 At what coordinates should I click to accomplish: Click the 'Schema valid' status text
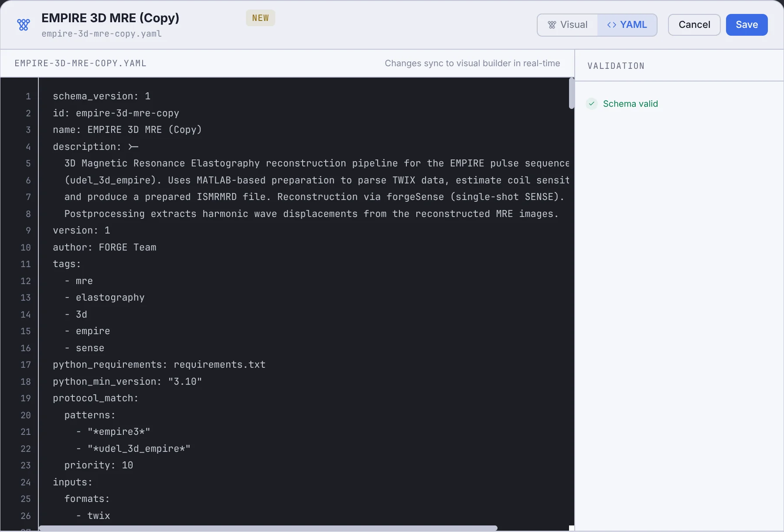[630, 104]
